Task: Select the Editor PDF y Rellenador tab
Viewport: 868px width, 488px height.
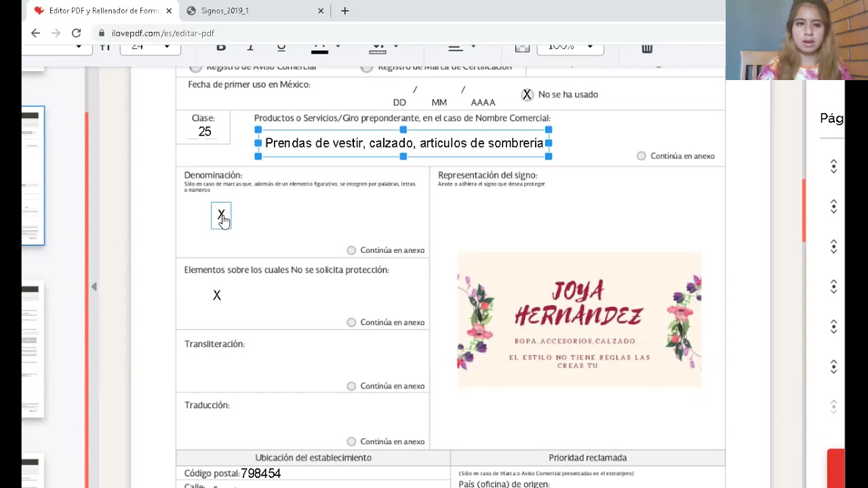Action: 103,11
